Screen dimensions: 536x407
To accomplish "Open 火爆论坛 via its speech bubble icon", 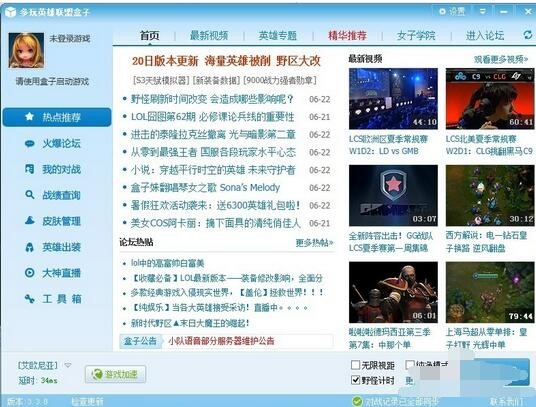I will pos(30,143).
